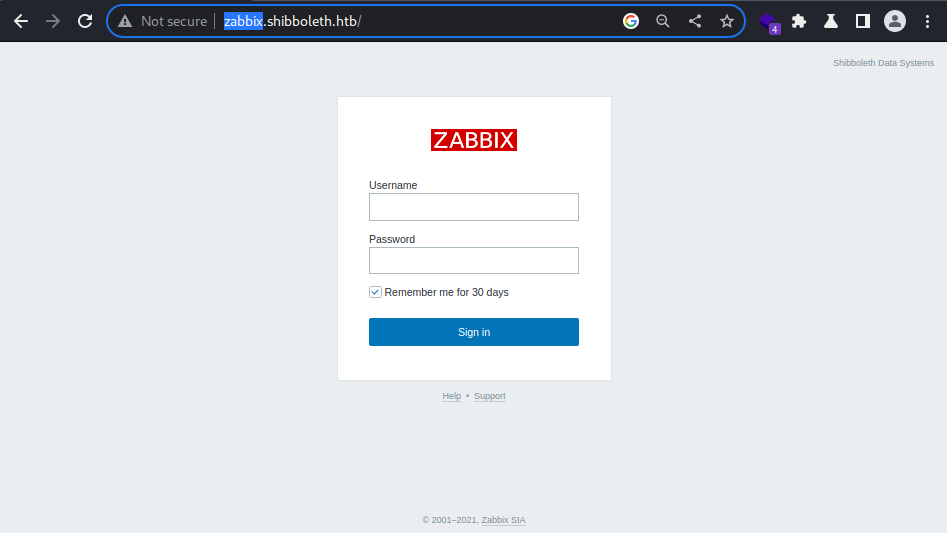947x533 pixels.
Task: Open the Chrome Labs flask icon
Action: 831,21
